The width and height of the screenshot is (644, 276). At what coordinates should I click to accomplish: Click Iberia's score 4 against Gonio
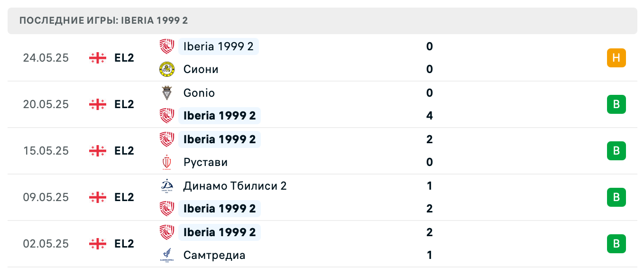coord(430,116)
